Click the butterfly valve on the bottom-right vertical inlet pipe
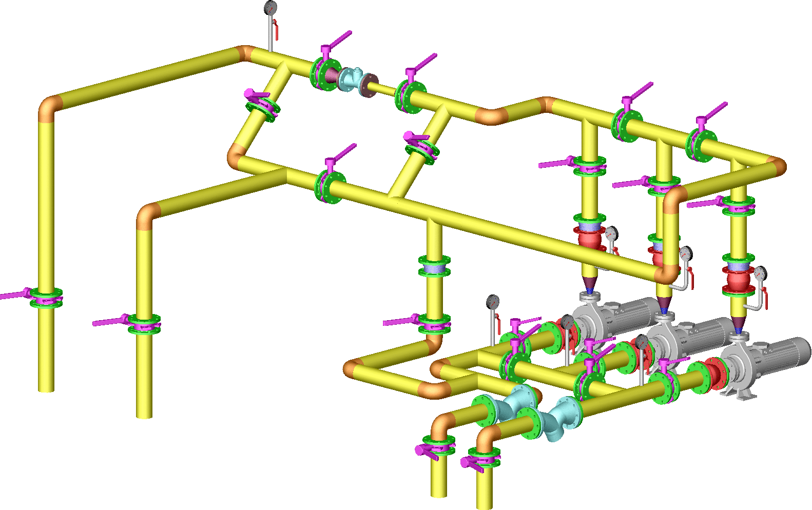The height and width of the screenshot is (510, 812). pos(481,459)
